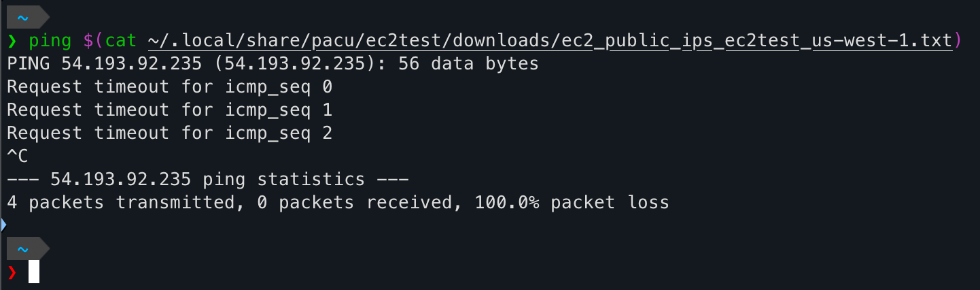The width and height of the screenshot is (980, 290).
Task: Click the magenta $( subshell opener
Action: click(94, 42)
